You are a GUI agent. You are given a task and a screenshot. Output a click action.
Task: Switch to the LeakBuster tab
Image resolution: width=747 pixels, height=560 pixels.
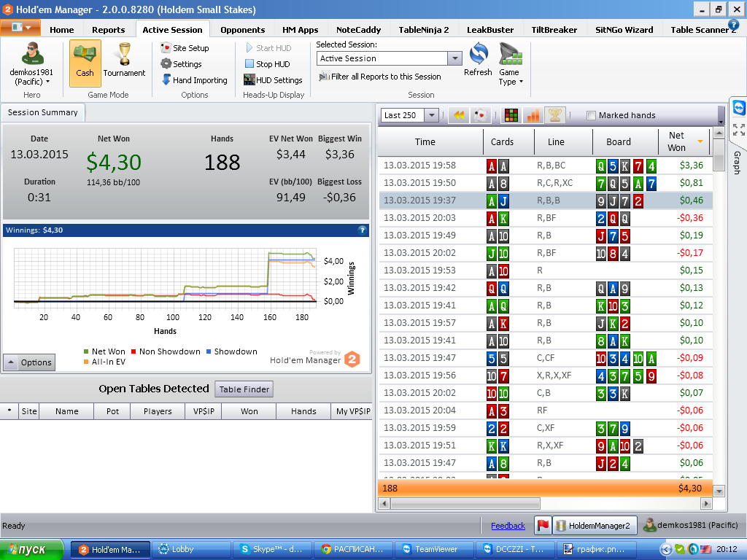click(490, 29)
